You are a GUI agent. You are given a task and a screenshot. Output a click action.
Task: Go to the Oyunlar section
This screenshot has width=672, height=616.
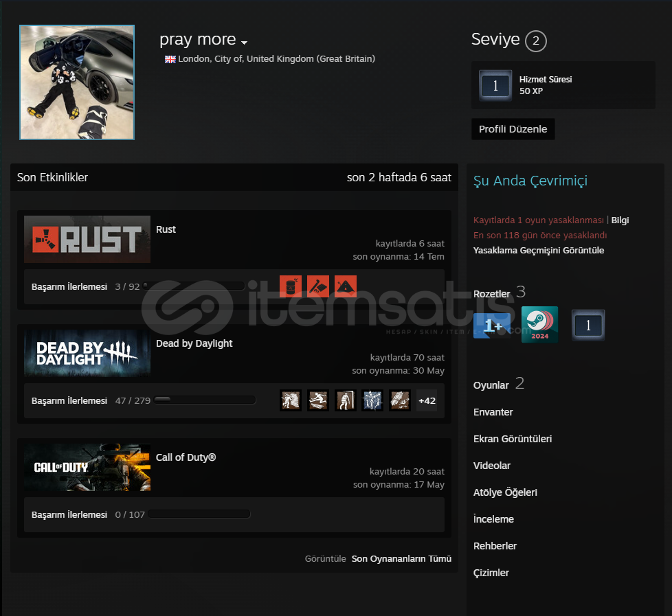[491, 385]
